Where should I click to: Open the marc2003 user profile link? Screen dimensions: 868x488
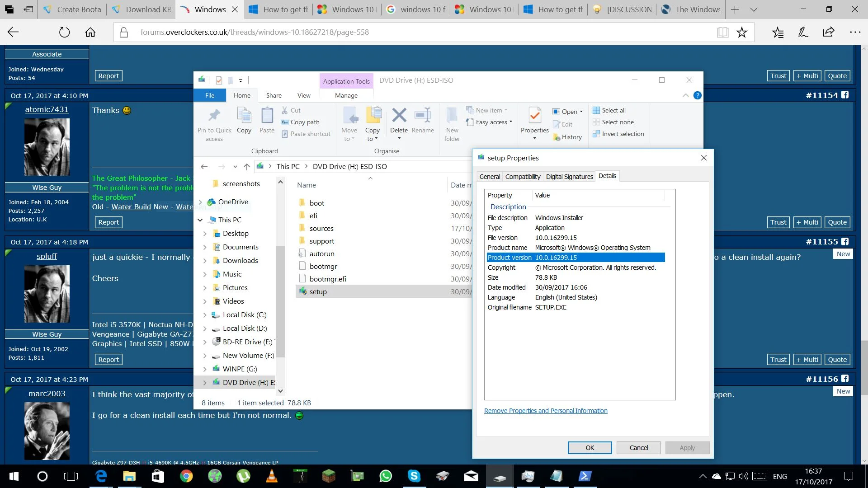(x=47, y=394)
